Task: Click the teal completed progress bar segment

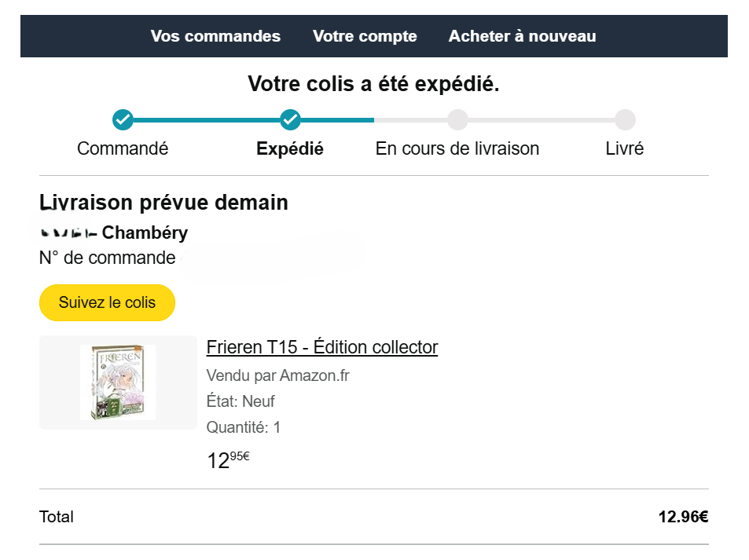Action: pyautogui.click(x=206, y=120)
